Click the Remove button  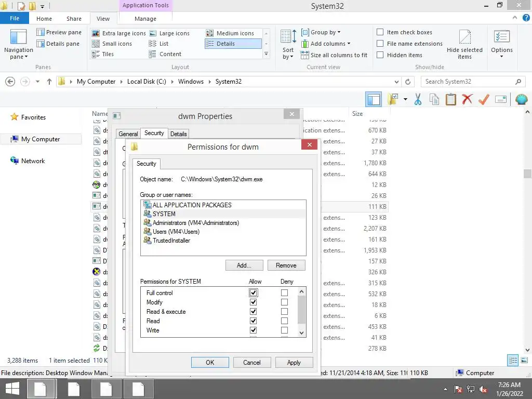point(286,265)
